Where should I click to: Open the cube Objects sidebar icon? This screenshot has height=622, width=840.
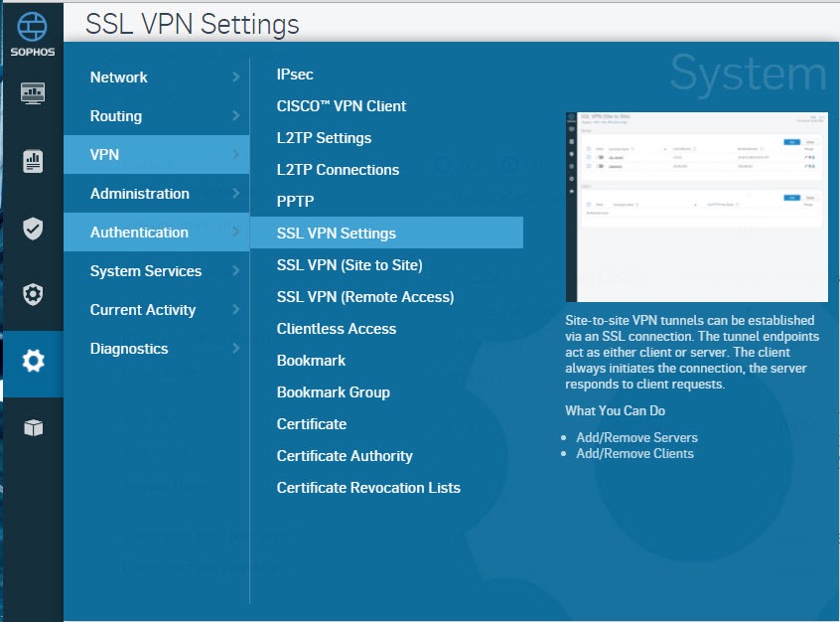[x=33, y=427]
